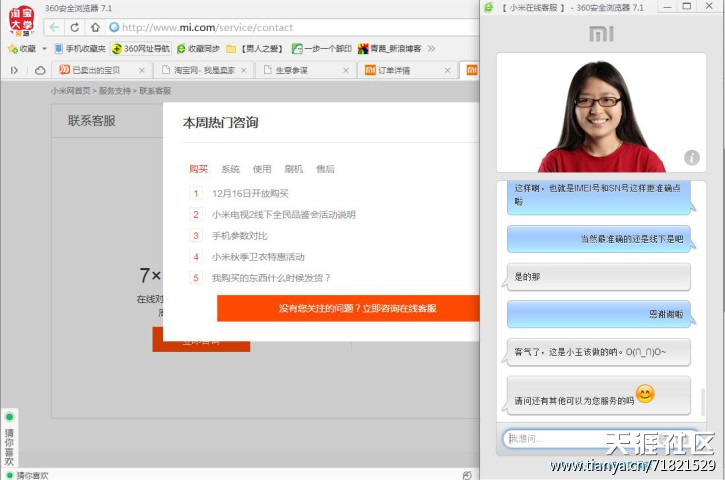
Task: Click the status bar icon at bottom right
Action: pos(467,475)
